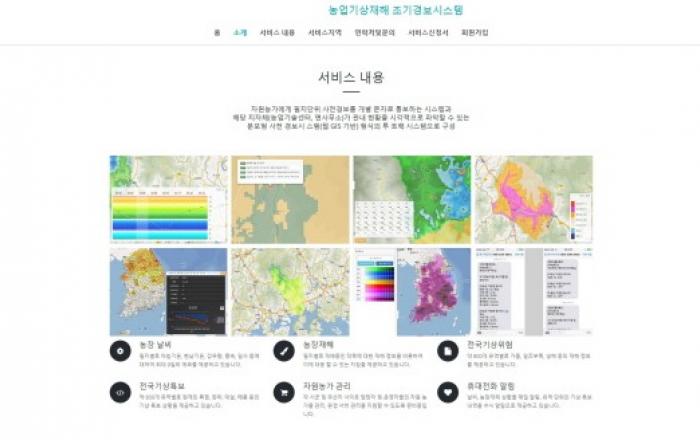
Task: Open the pink region hazard map thumbnail
Action: coord(534,199)
